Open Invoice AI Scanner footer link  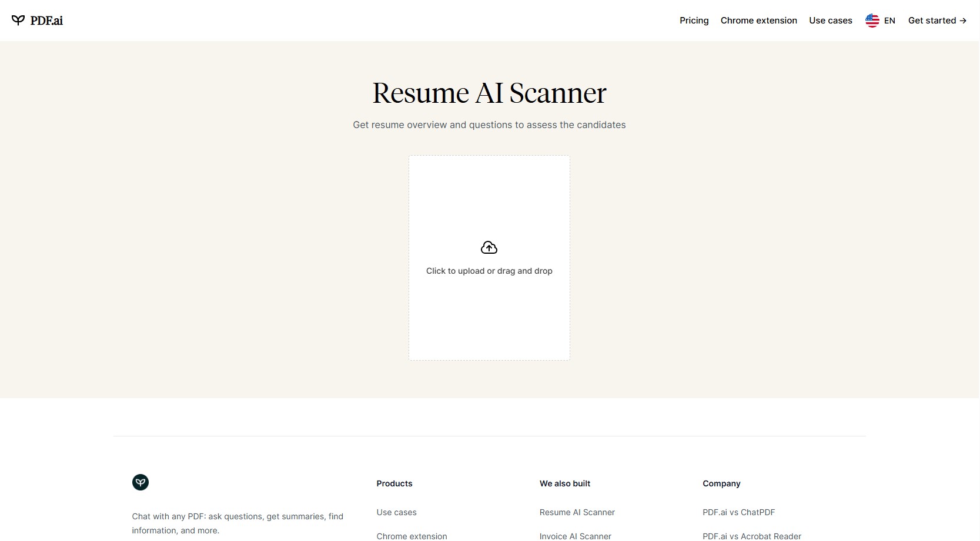pos(575,536)
